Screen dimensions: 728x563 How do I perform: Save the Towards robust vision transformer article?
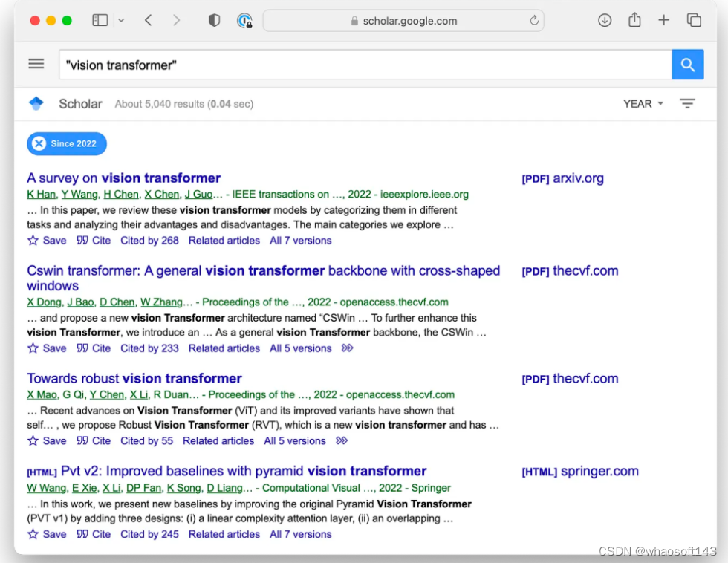click(46, 441)
